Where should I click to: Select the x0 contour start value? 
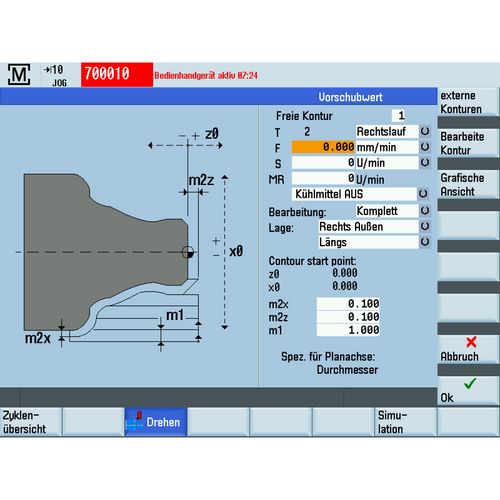click(x=345, y=286)
